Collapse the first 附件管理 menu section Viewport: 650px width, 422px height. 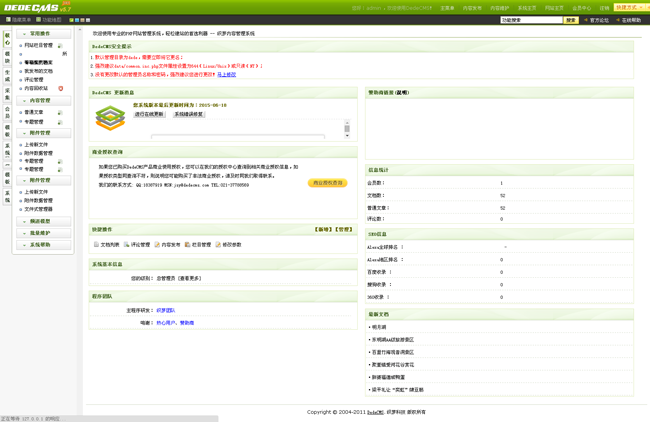(44, 133)
